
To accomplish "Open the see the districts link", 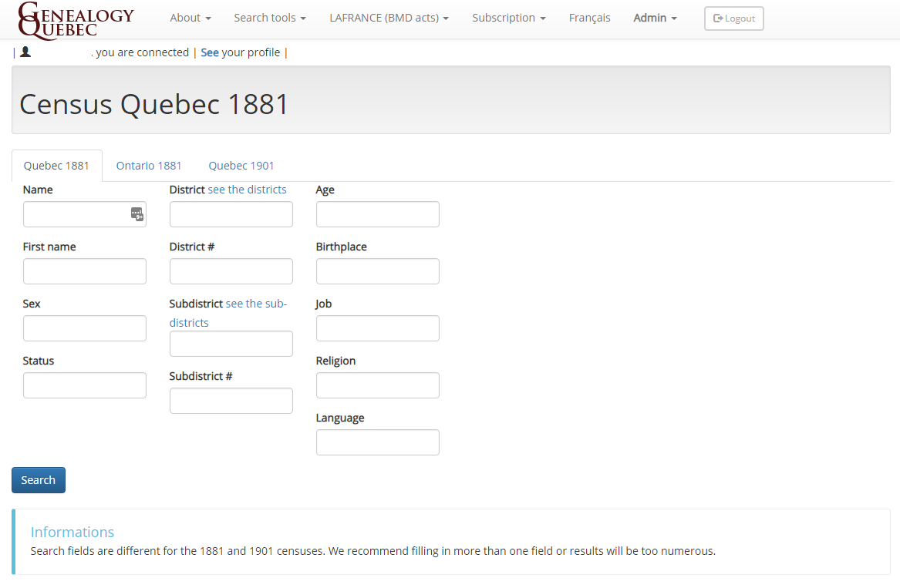I will point(247,190).
